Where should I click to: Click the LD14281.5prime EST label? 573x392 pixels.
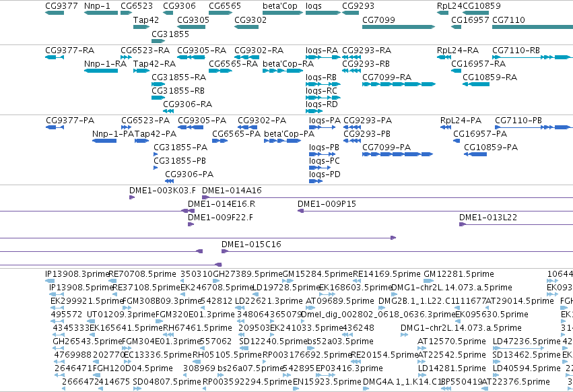452,368
